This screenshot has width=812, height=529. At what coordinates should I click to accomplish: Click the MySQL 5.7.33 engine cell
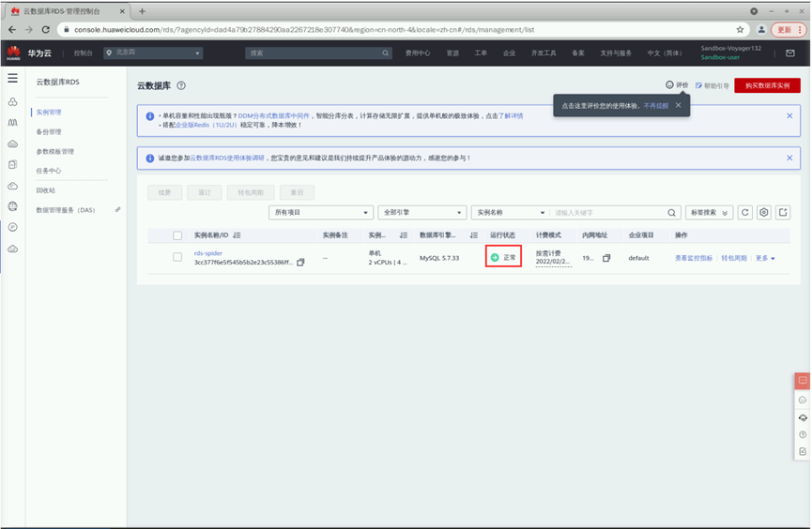point(439,258)
